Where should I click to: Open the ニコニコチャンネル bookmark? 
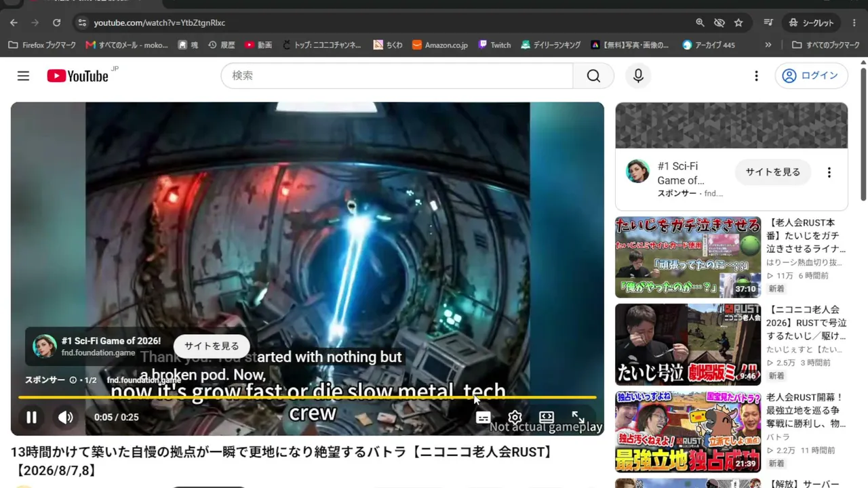[321, 45]
